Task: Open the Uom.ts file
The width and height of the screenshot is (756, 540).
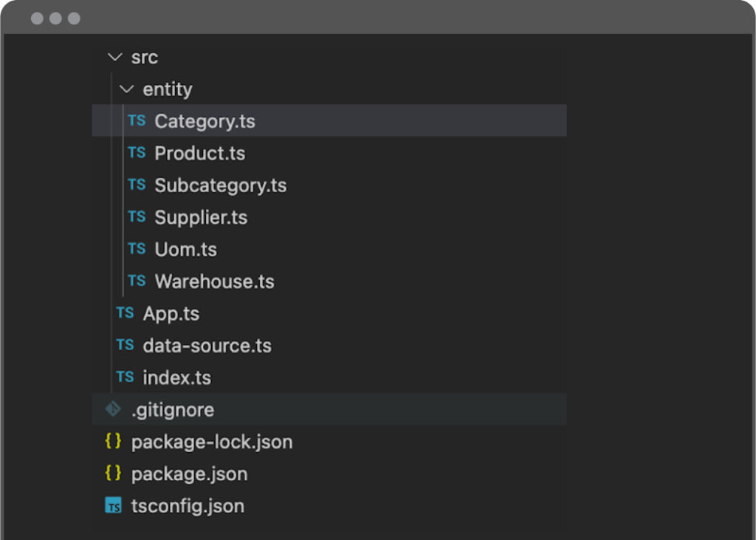Action: pos(185,250)
